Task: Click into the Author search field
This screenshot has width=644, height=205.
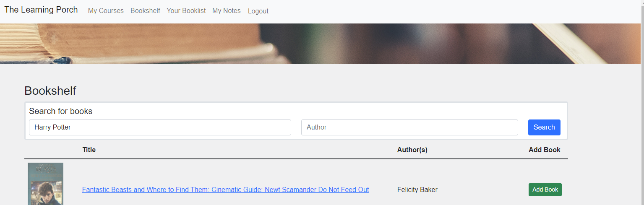Action: 409,127
